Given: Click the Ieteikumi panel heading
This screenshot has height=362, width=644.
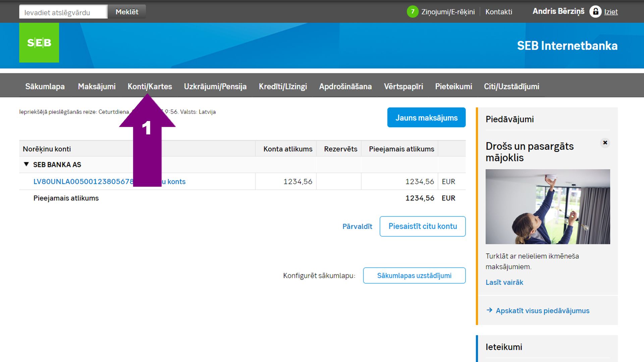Looking at the screenshot, I should tap(504, 347).
